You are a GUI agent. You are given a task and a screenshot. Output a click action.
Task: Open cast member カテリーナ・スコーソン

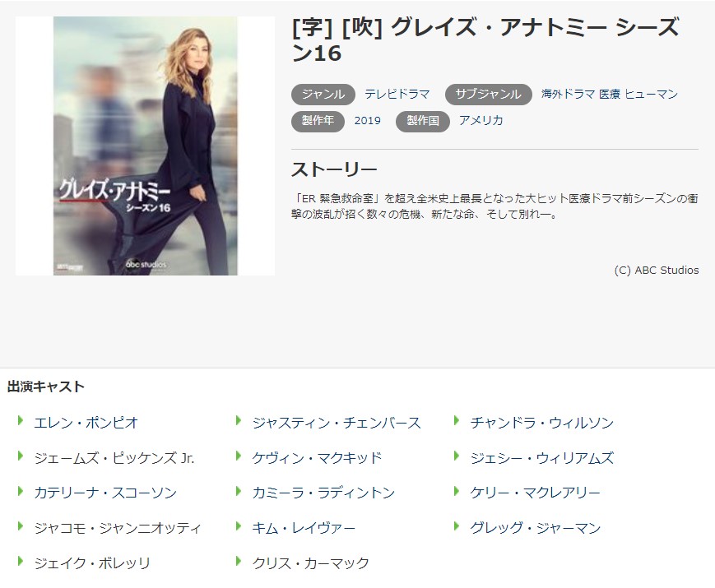pos(105,493)
